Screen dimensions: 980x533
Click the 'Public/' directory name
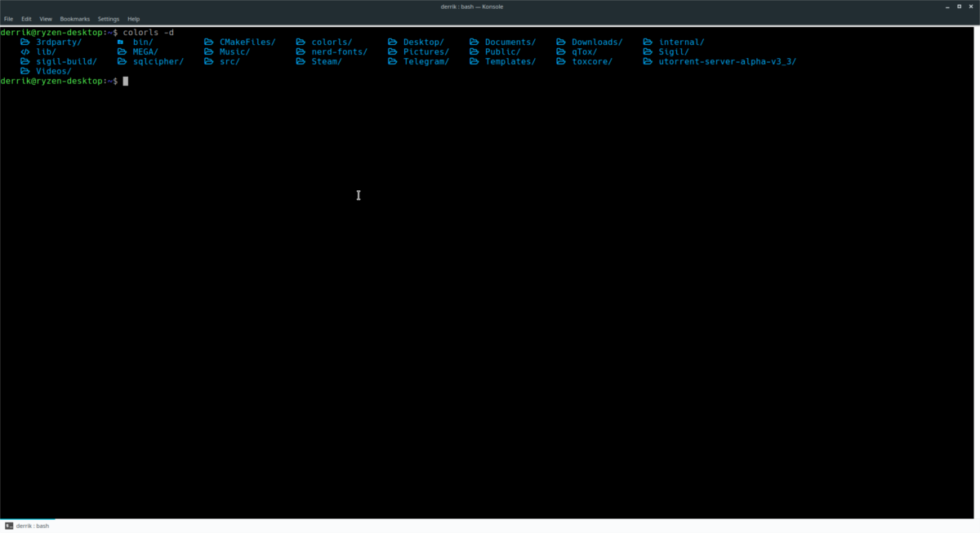pos(503,52)
